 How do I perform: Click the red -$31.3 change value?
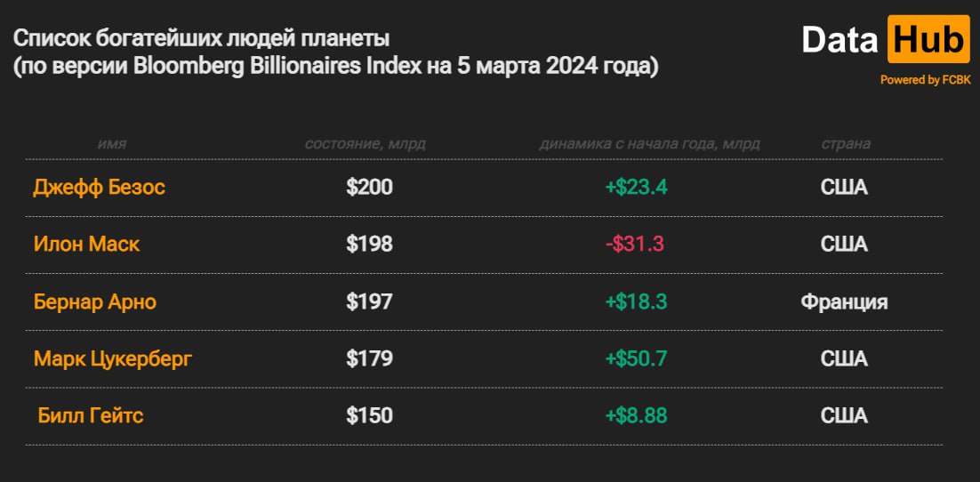click(634, 245)
